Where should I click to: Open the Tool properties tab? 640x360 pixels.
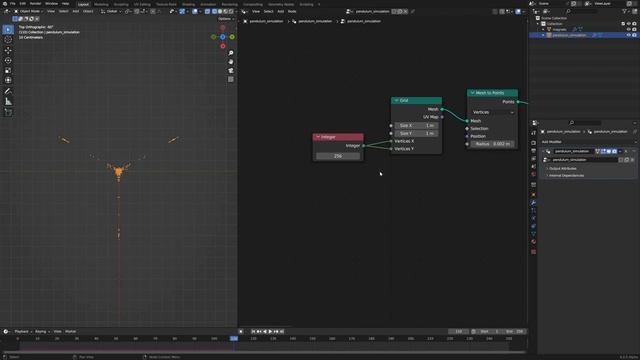pos(533,133)
